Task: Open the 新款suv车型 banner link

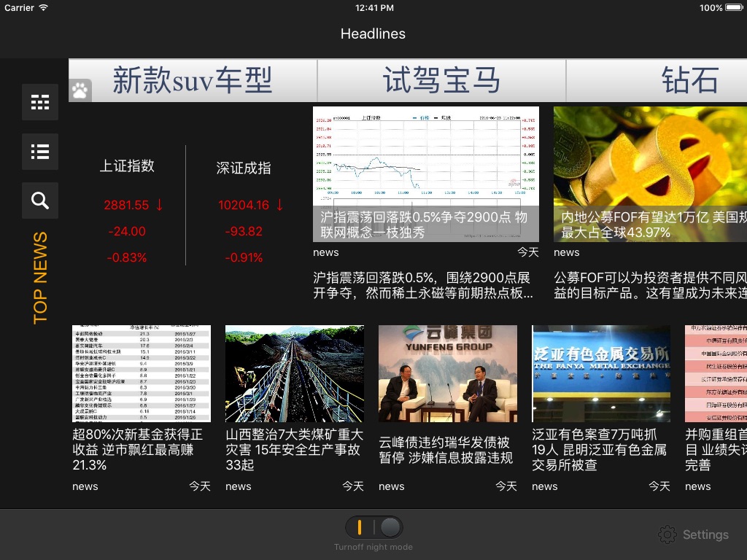Action: [193, 80]
